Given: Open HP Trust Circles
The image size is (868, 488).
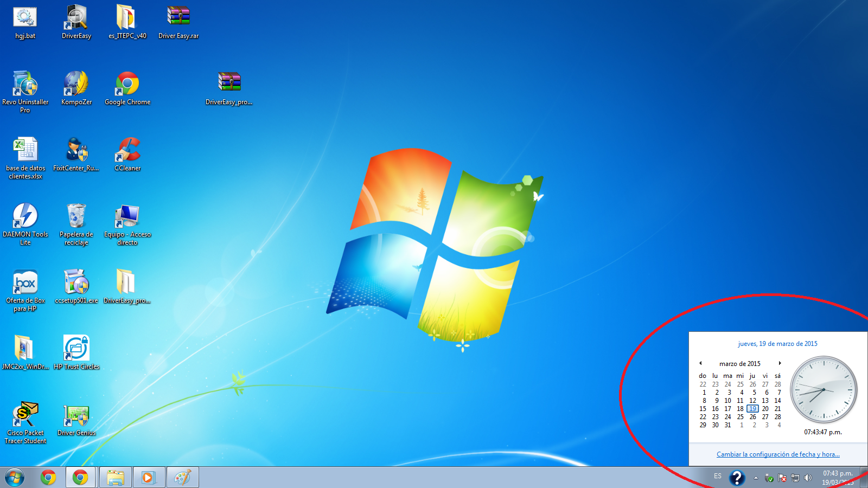Looking at the screenshot, I should pos(76,348).
